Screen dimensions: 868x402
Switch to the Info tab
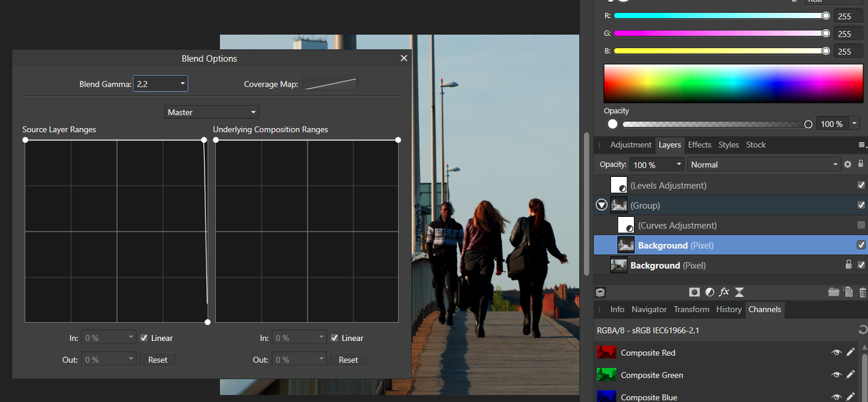[617, 309]
